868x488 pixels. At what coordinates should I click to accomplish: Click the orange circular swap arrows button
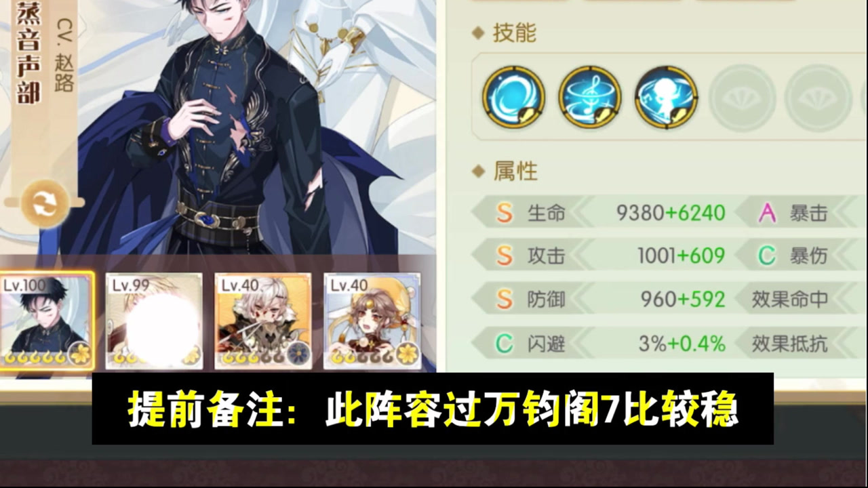point(45,203)
